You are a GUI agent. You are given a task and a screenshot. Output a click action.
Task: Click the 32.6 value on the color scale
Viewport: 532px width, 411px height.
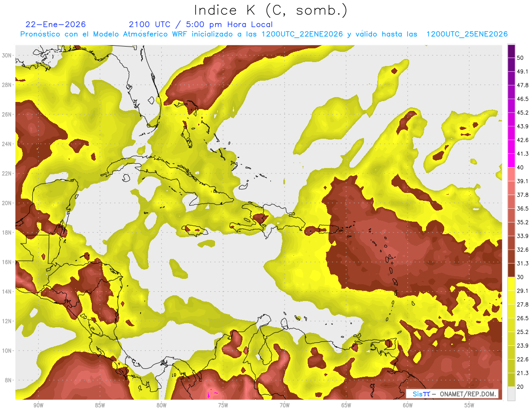click(522, 250)
